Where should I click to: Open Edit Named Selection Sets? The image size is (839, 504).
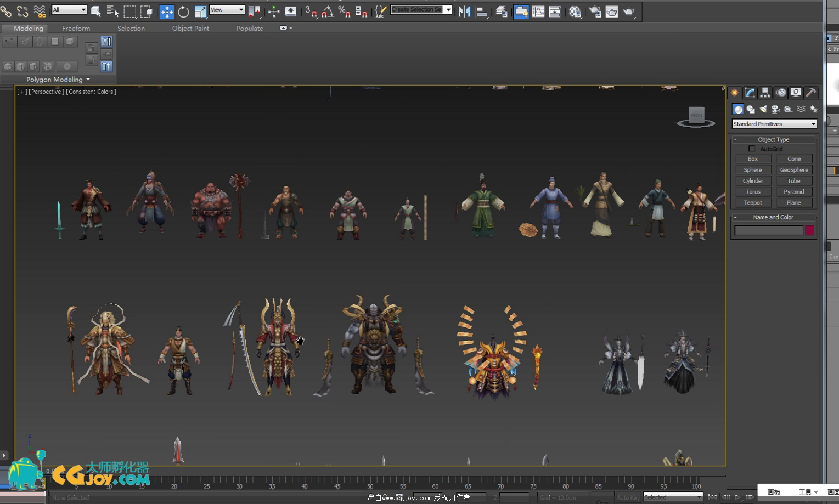(380, 12)
